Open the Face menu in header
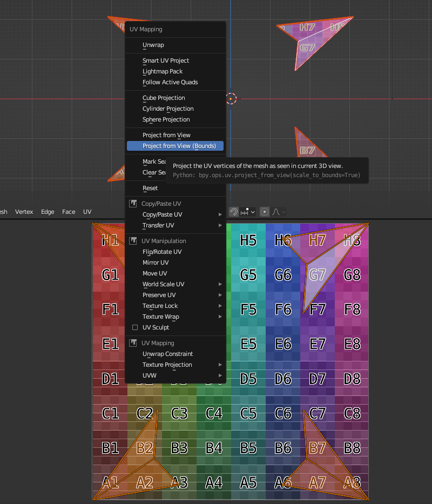The height and width of the screenshot is (504, 432). pos(69,212)
